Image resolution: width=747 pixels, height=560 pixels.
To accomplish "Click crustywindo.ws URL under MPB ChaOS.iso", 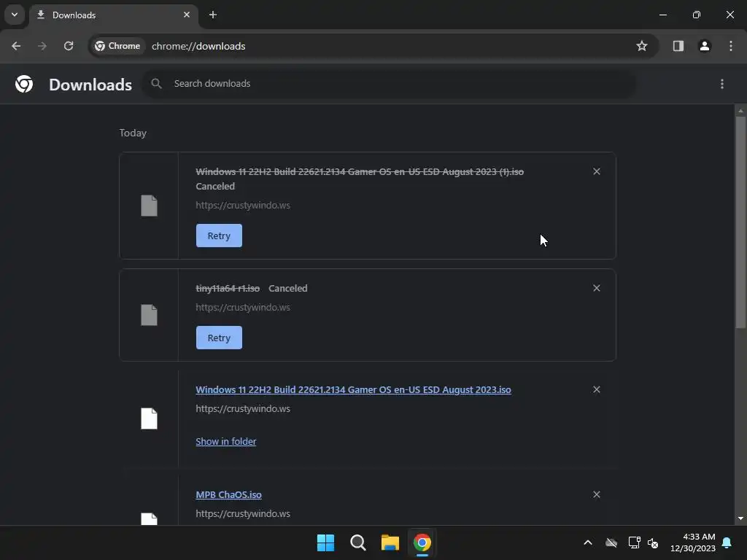I will tap(243, 514).
